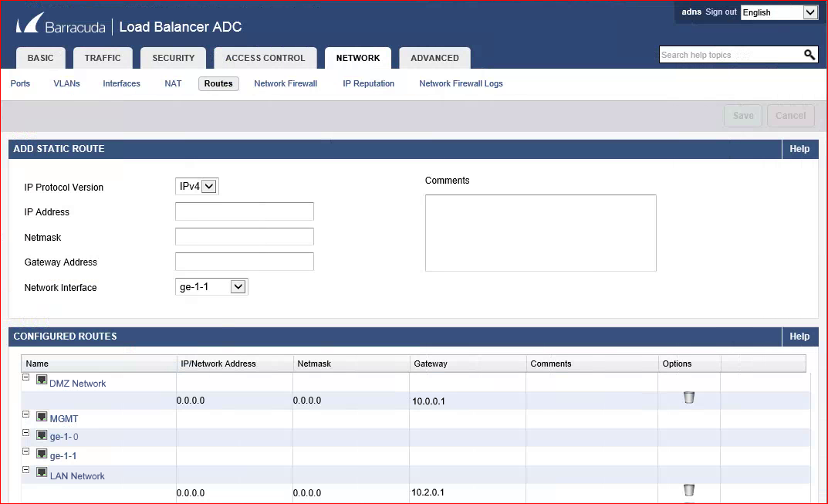Click the search magnifier icon
This screenshot has height=504, width=828.
coord(809,55)
